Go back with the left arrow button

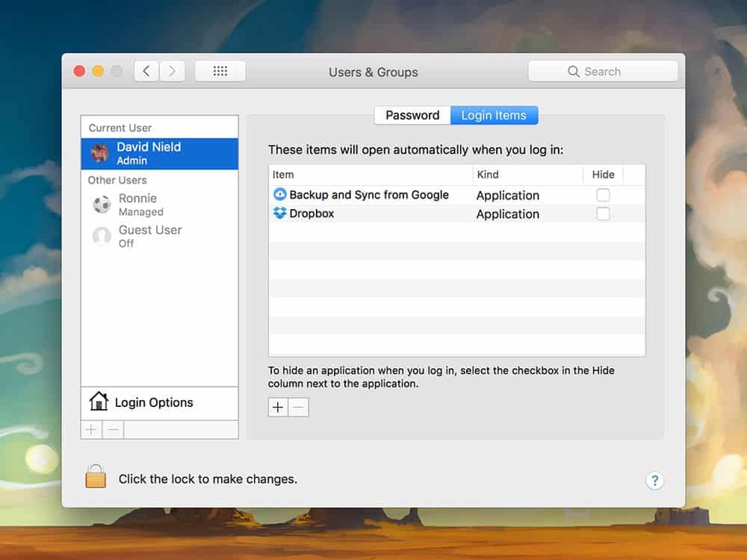147,72
